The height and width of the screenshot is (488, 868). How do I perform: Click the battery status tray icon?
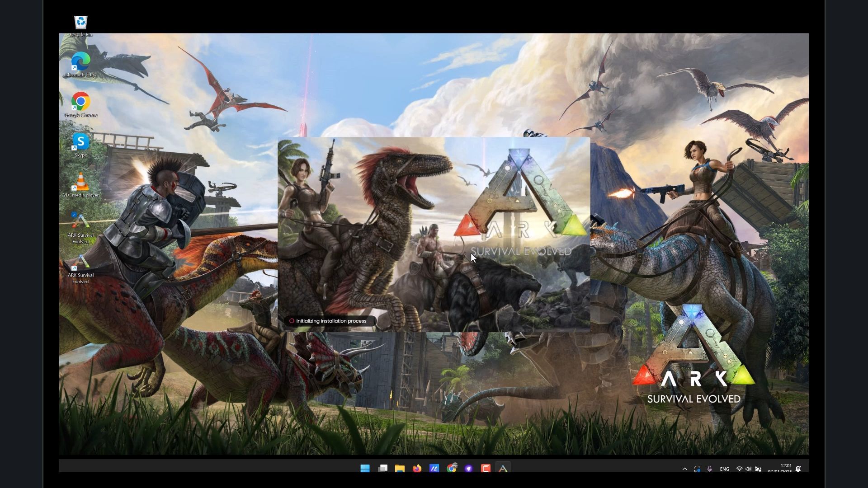pos(758,469)
